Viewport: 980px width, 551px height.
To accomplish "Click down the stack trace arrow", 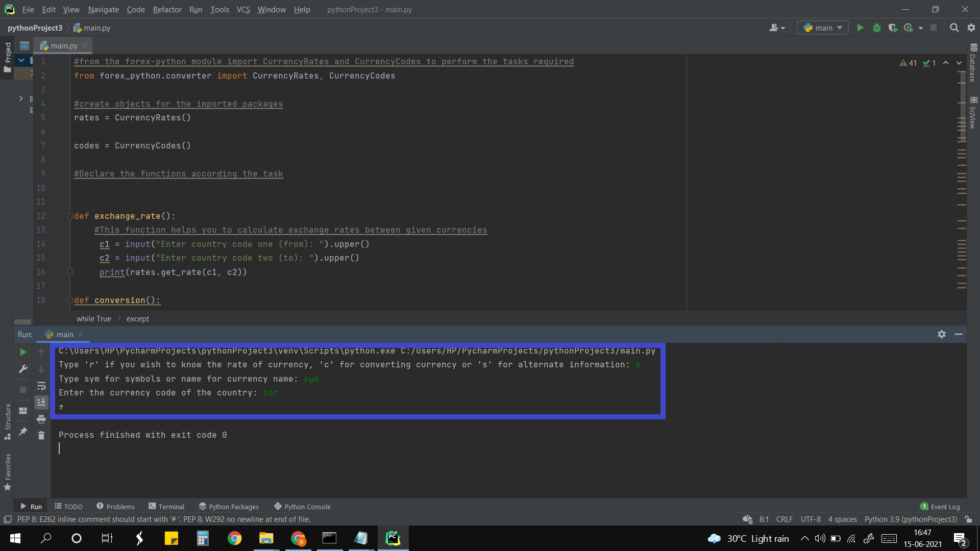I will click(41, 369).
